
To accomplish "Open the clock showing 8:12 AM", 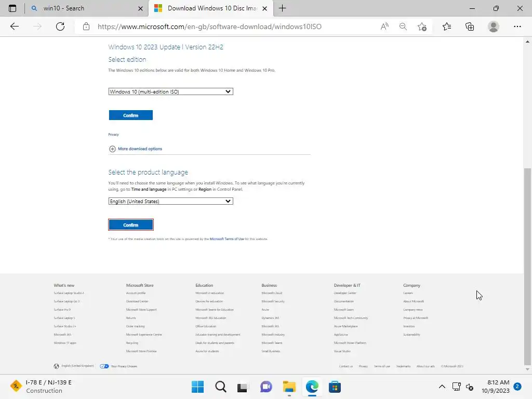I will [x=495, y=387].
